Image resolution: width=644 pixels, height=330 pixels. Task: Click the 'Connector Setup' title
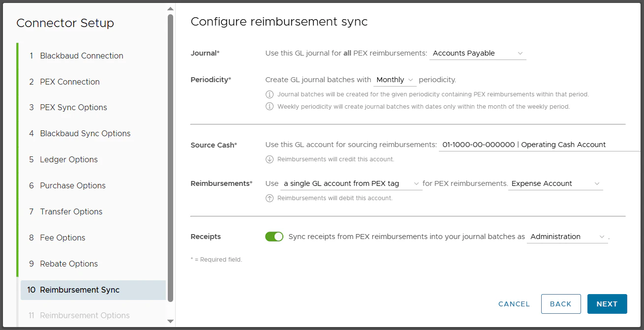click(65, 23)
